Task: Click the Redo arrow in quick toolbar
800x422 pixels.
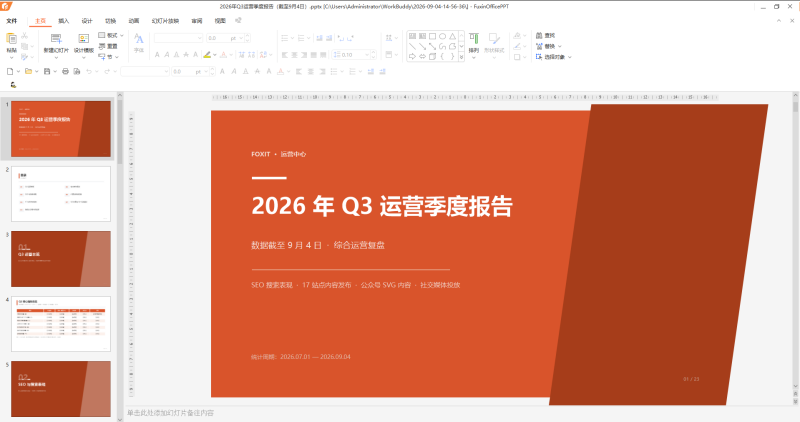Action: point(107,71)
